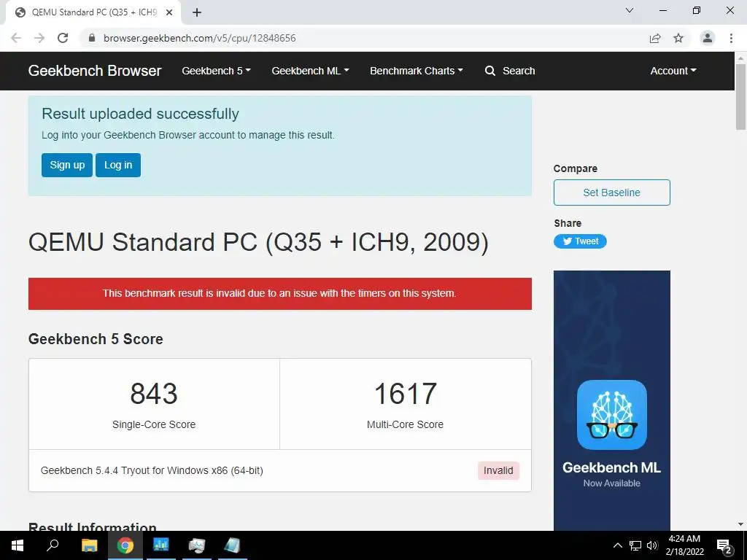Expand the Geekbench ML menu
The width and height of the screenshot is (747, 560).
point(311,71)
